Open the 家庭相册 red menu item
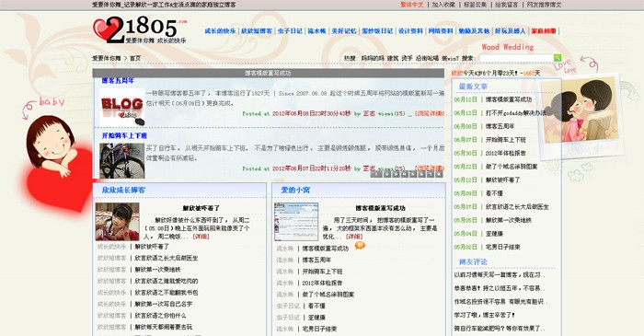Image resolution: width=644 pixels, height=336 pixels. [x=544, y=30]
